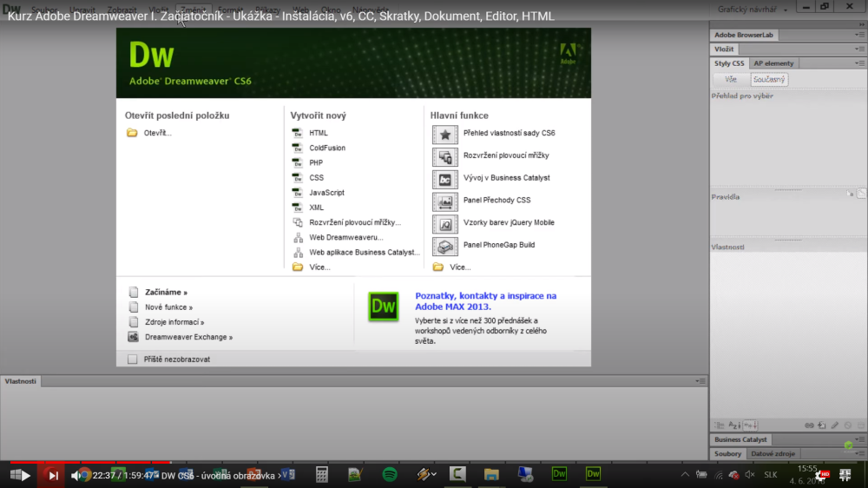Open Vývoj v Business Catalyst icon

click(445, 179)
